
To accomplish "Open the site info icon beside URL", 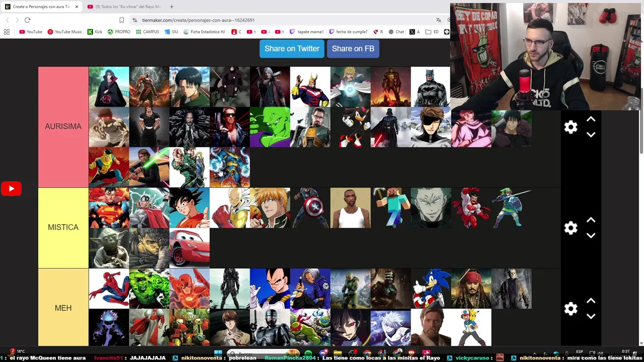I will coord(135,20).
